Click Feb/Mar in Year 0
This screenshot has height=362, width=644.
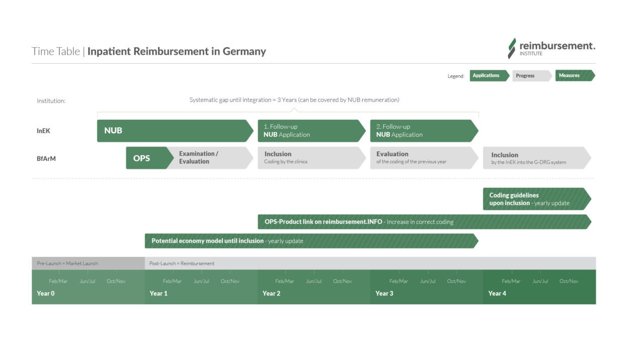(58, 282)
